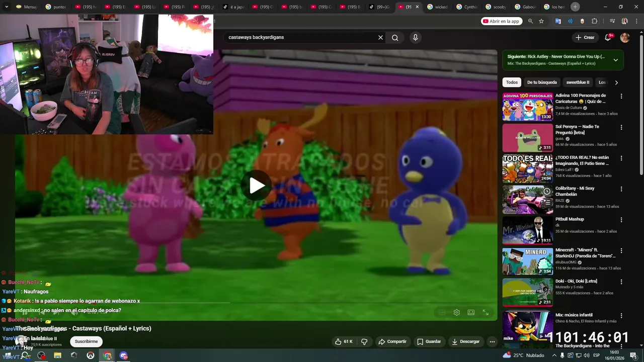Open the Crear menu
644x362 pixels.
click(x=585, y=37)
